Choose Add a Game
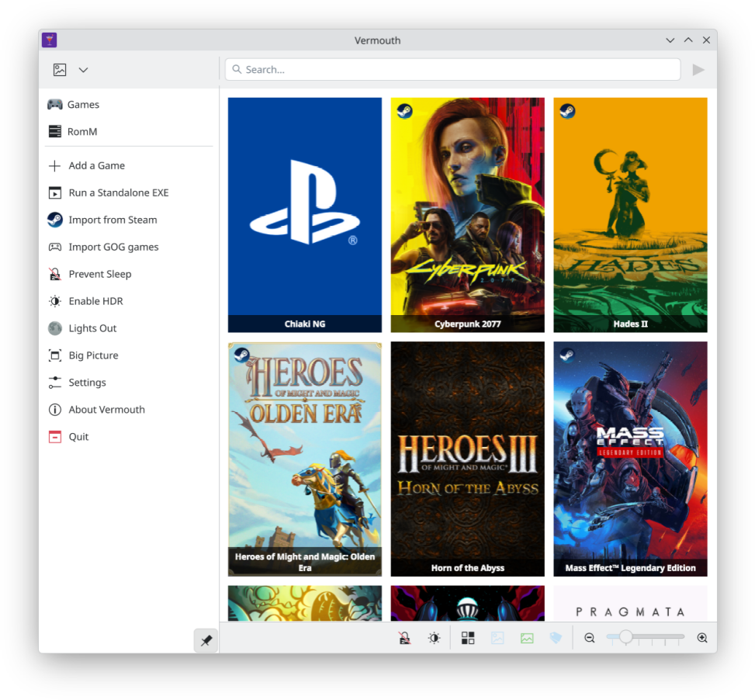This screenshot has width=755, height=700. click(129, 165)
